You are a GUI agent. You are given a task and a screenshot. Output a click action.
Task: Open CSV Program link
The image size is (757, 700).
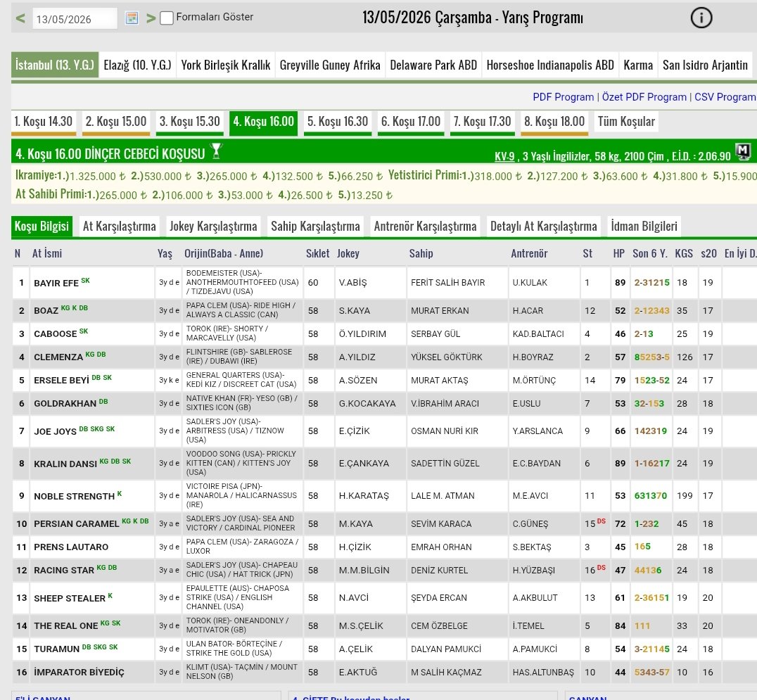725,97
